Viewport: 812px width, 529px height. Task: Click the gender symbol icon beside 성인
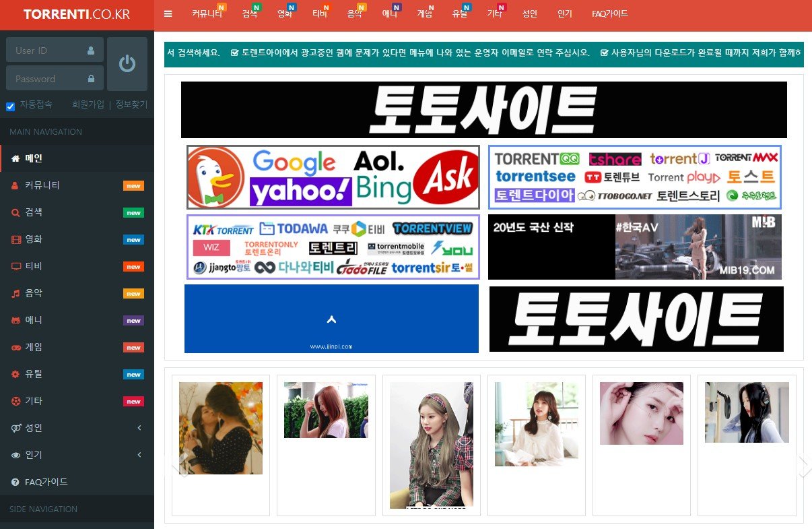15,428
